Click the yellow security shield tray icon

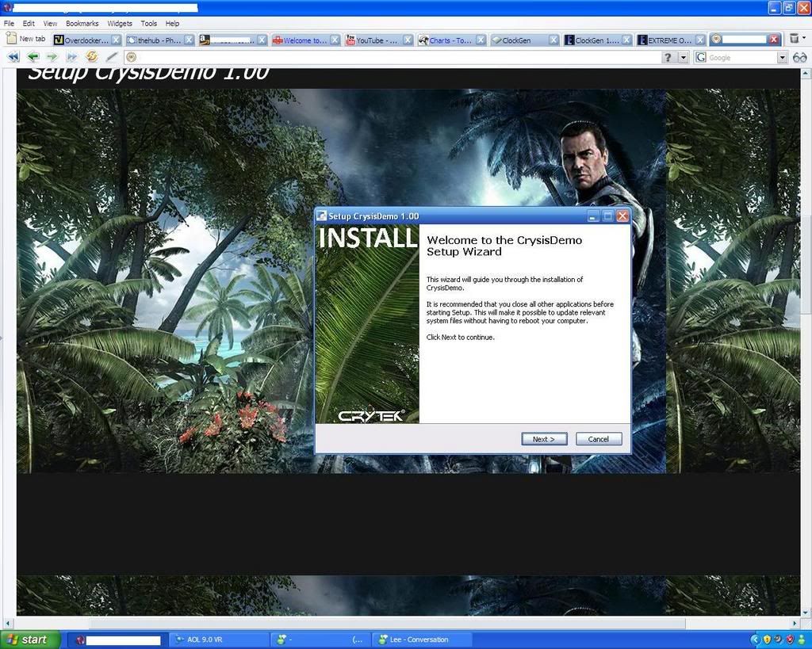(768, 639)
